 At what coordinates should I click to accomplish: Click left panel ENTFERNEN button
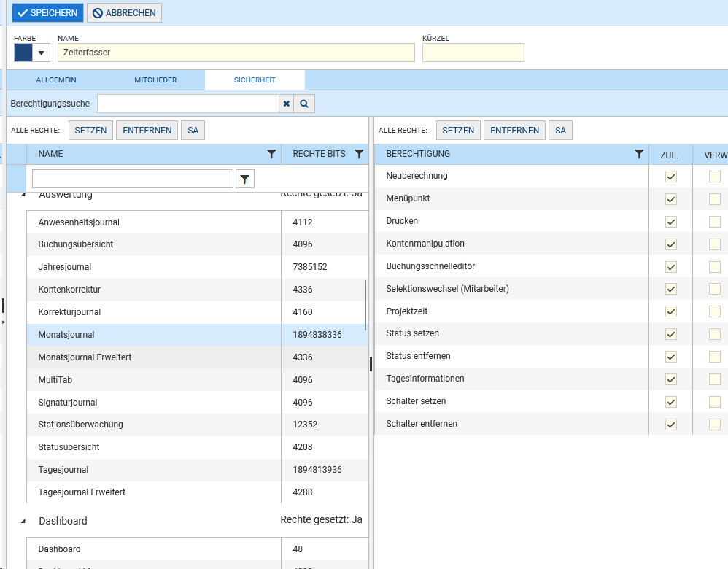click(x=147, y=131)
